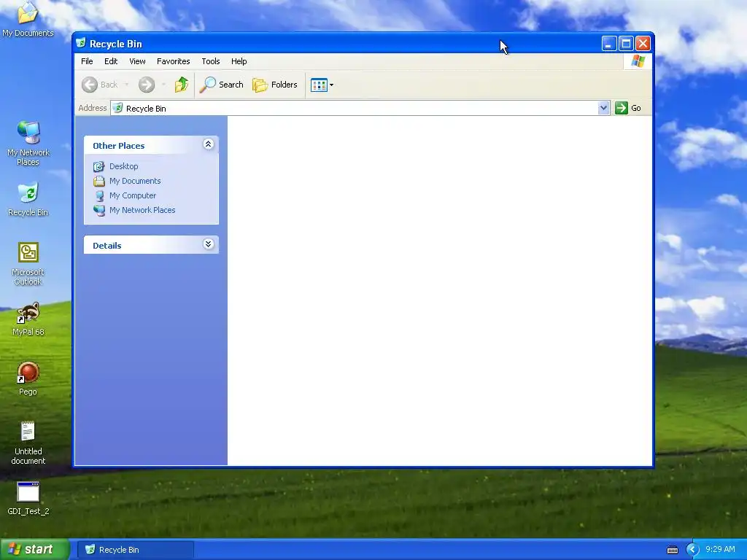Image resolution: width=747 pixels, height=560 pixels.
Task: Open the Edit menu
Action: pyautogui.click(x=111, y=61)
